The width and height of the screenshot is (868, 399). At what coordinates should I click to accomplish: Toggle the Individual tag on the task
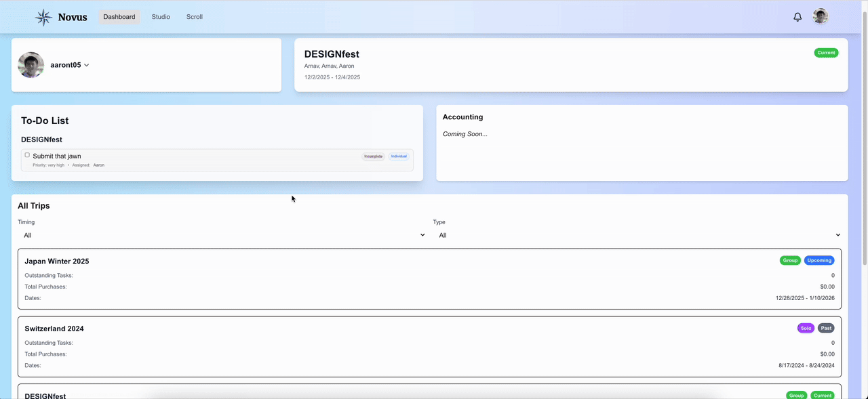[398, 156]
